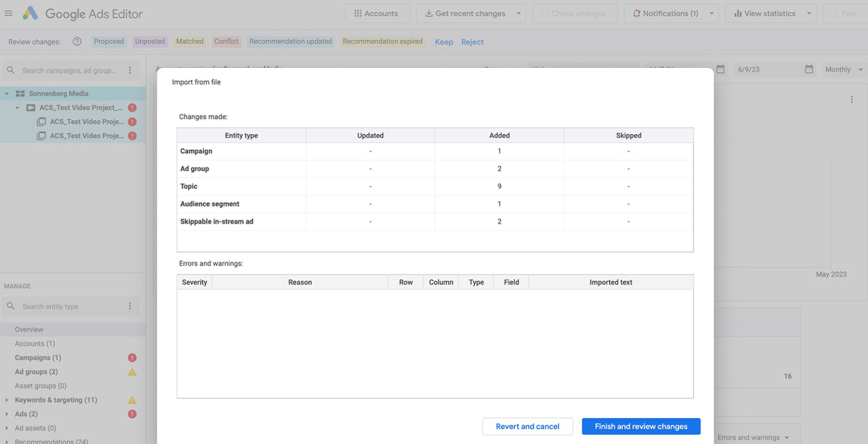This screenshot has width=868, height=444.
Task: Expand Ad assets (0) entity type
Action: (7, 429)
